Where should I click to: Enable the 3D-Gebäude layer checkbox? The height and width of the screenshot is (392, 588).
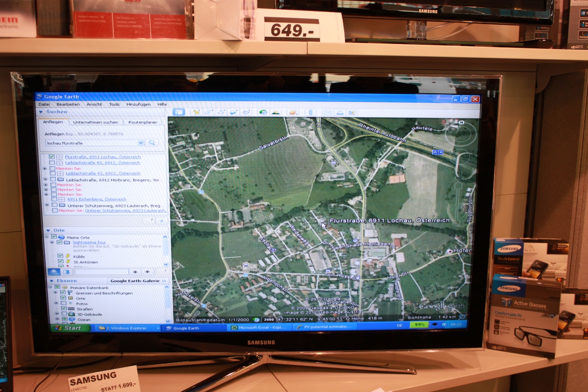coord(64,314)
